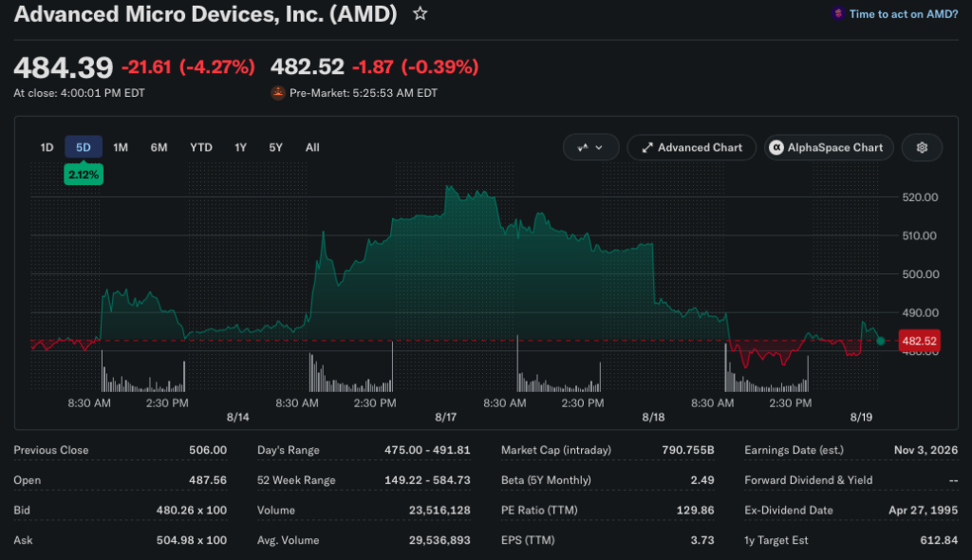Select the All range tab

pyautogui.click(x=312, y=148)
